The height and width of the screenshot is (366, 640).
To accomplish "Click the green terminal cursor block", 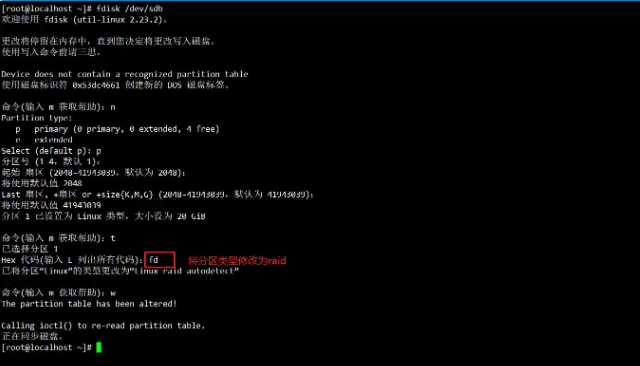I will [x=99, y=347].
